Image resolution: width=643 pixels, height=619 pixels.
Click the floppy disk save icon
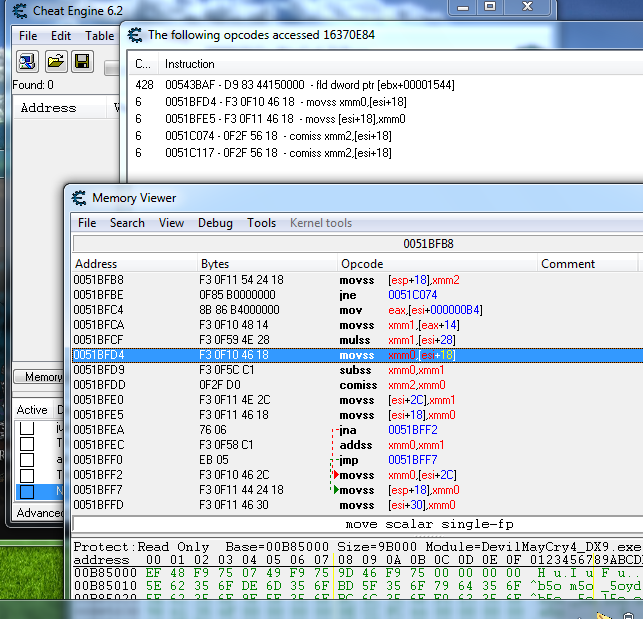coord(82,62)
